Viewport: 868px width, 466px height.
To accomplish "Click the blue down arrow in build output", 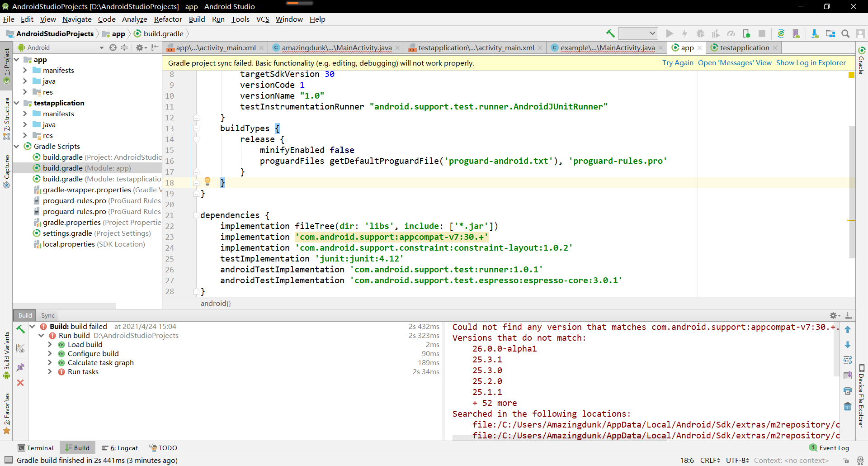I will 848,345.
